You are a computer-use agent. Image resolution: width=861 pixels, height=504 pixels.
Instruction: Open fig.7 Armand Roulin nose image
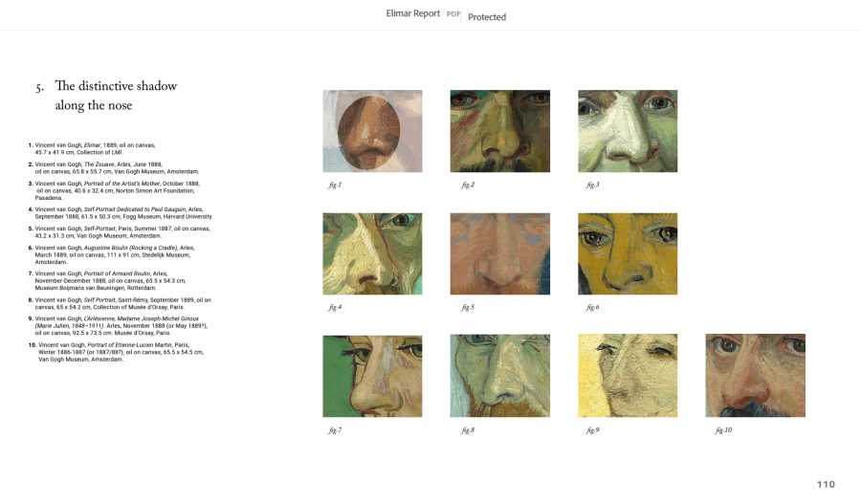[372, 376]
